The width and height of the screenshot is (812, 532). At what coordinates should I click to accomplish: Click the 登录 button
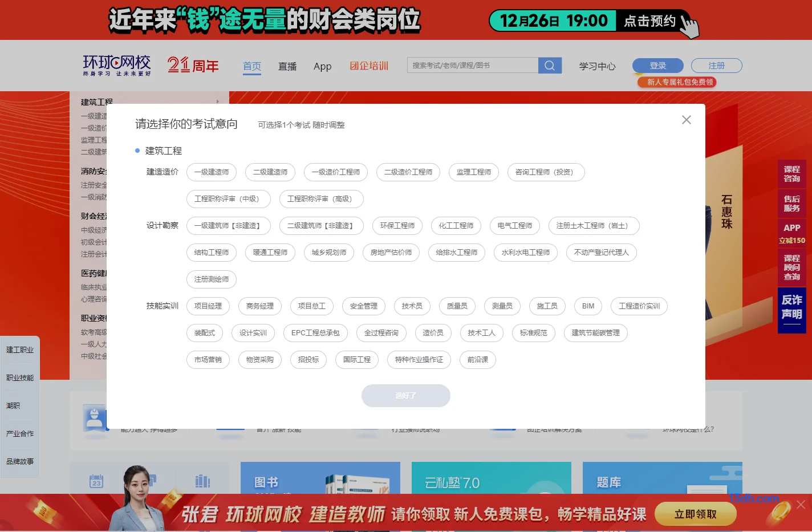tap(658, 66)
